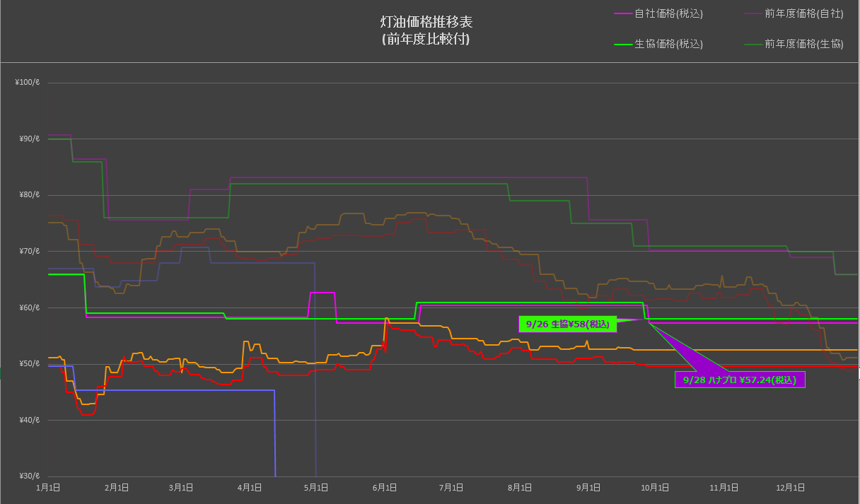Select the chart title 灯油価格推移表

[425, 22]
